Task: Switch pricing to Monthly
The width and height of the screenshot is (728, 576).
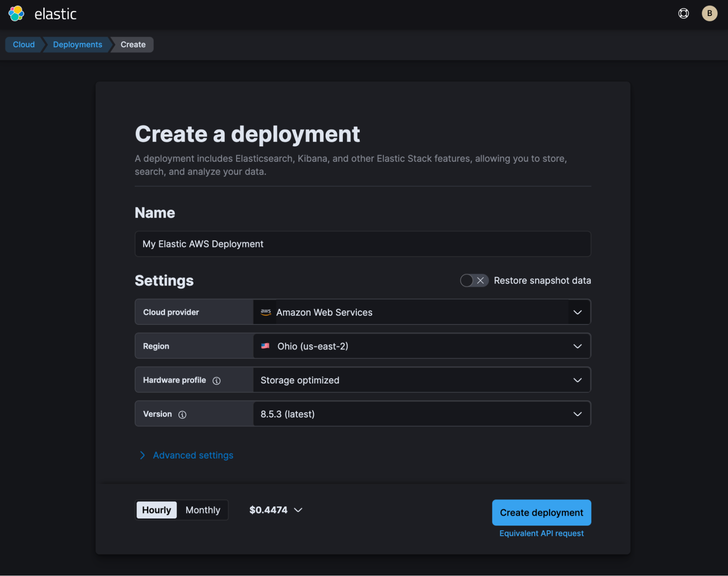Action: point(203,510)
